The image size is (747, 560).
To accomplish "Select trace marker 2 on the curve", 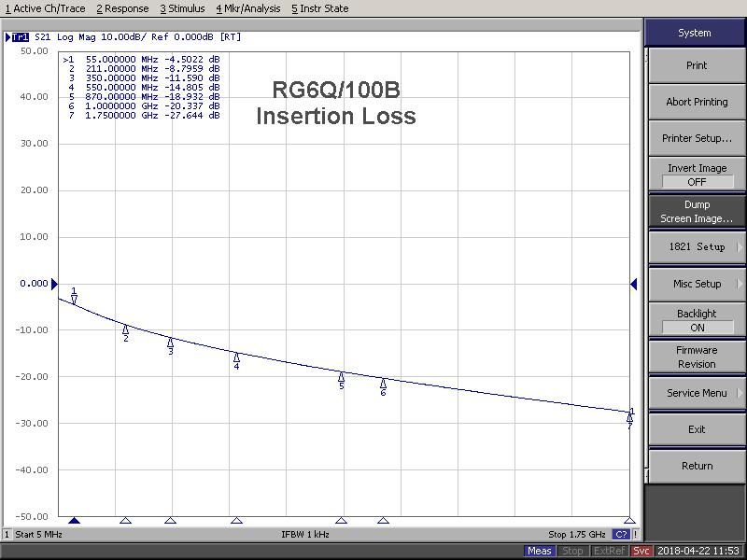I will (126, 333).
